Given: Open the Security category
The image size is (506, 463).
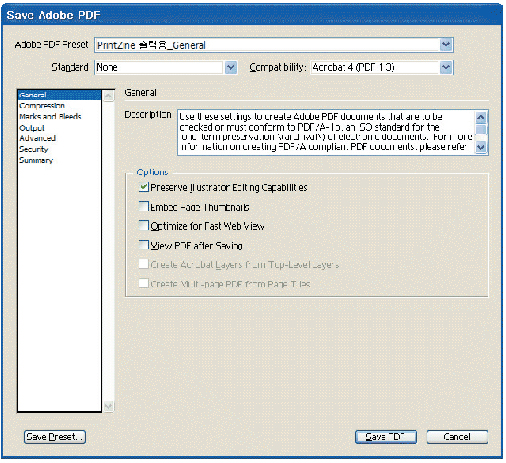Looking at the screenshot, I should tap(33, 149).
